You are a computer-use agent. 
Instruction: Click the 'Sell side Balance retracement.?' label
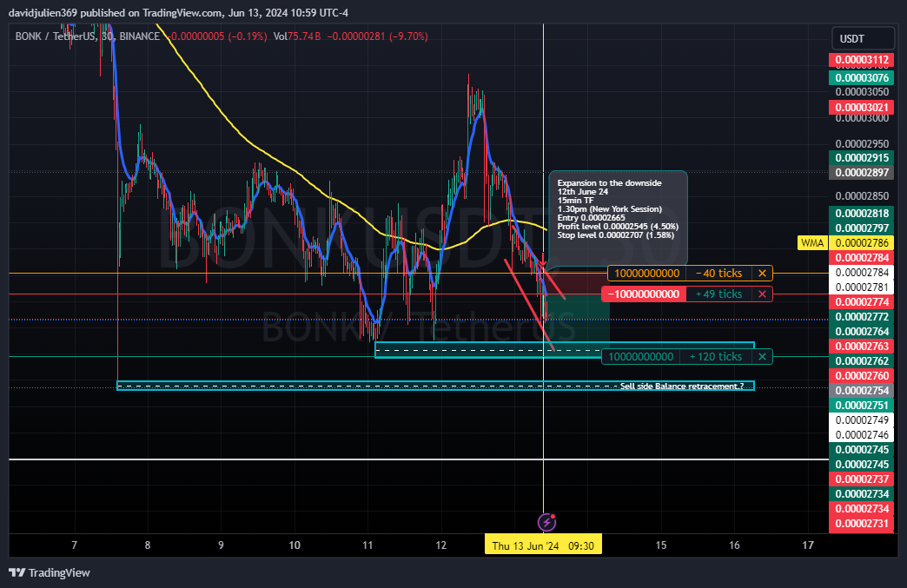(682, 386)
